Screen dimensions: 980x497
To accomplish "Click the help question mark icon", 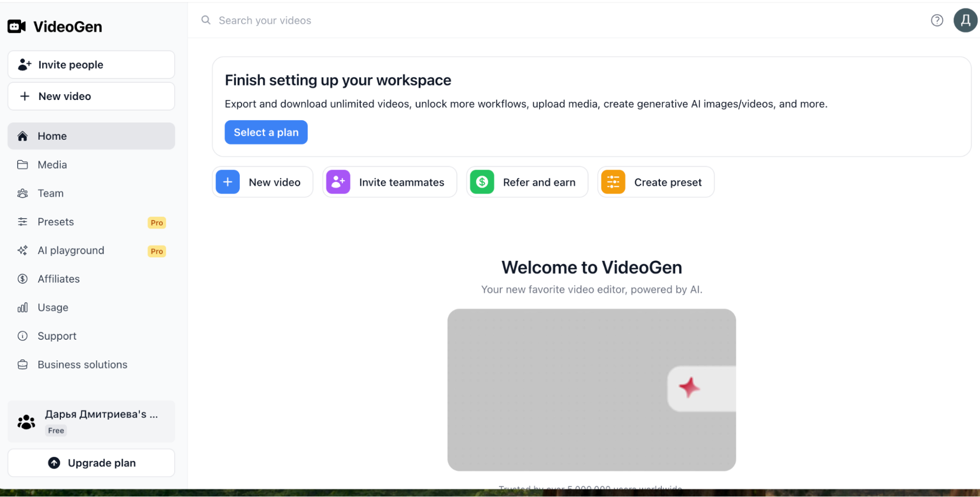I will 937,21.
